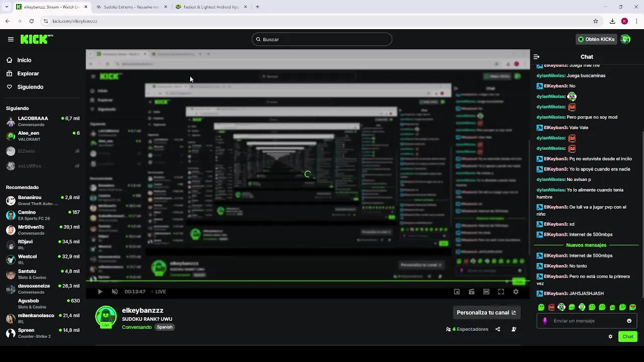Screen dimensions: 644x362
Task: Click the Spanish language tag
Action: click(x=165, y=327)
